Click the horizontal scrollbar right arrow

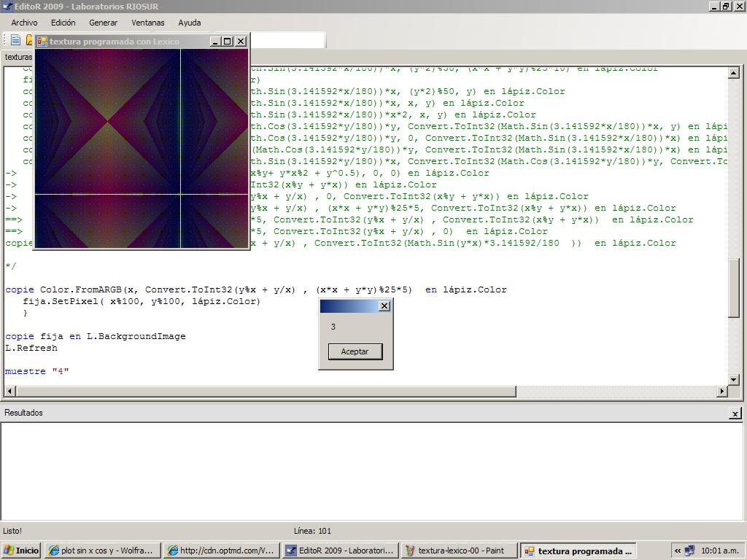pyautogui.click(x=722, y=392)
